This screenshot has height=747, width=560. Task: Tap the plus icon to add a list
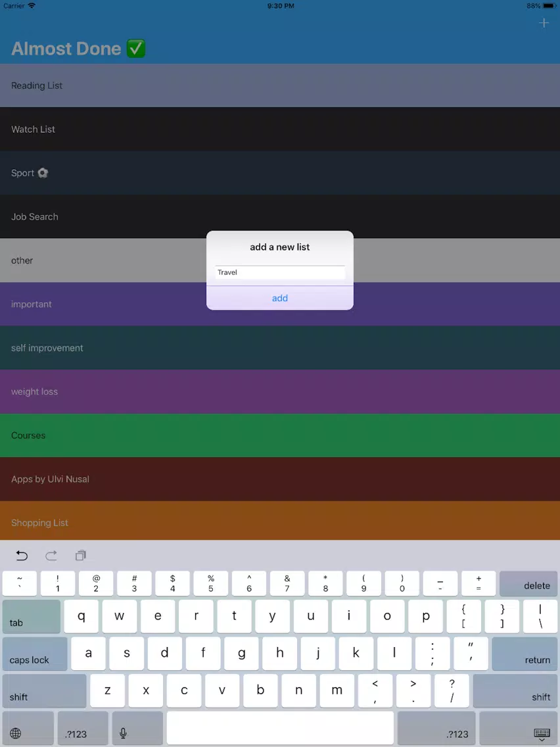[x=544, y=23]
